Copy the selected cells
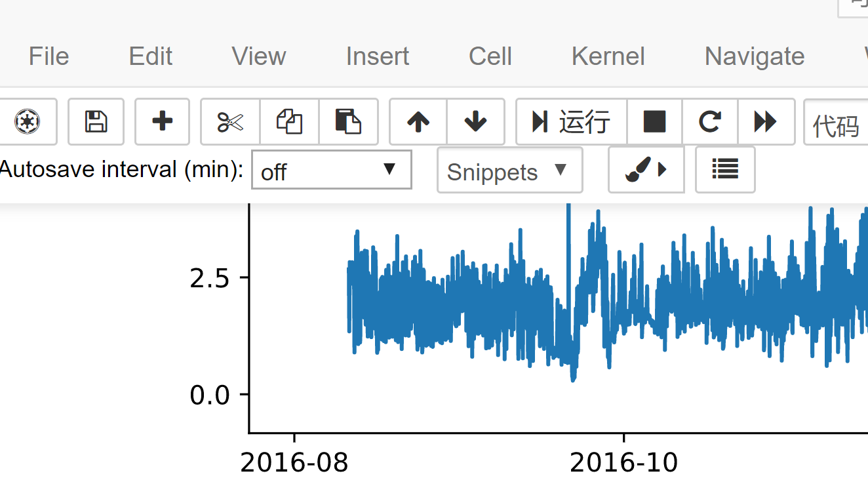This screenshot has width=868, height=486. (x=290, y=121)
